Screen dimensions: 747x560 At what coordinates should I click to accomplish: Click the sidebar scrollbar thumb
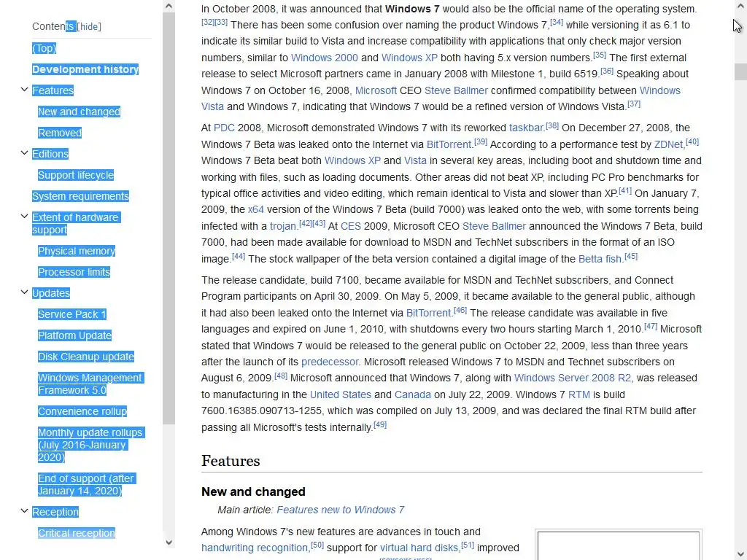click(x=169, y=218)
